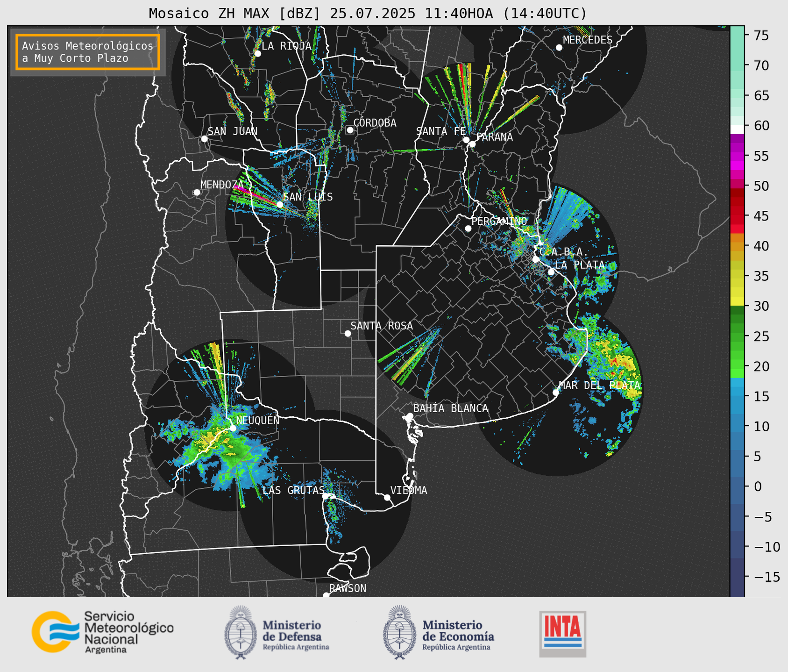
Task: Select the Neuquén city marker
Action: [233, 428]
